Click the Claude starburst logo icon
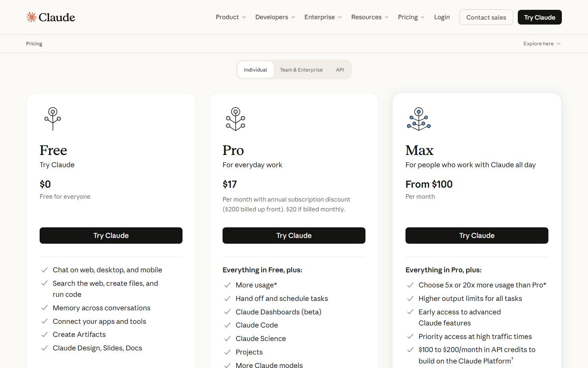Image resolution: width=588 pixels, height=368 pixels. click(31, 17)
